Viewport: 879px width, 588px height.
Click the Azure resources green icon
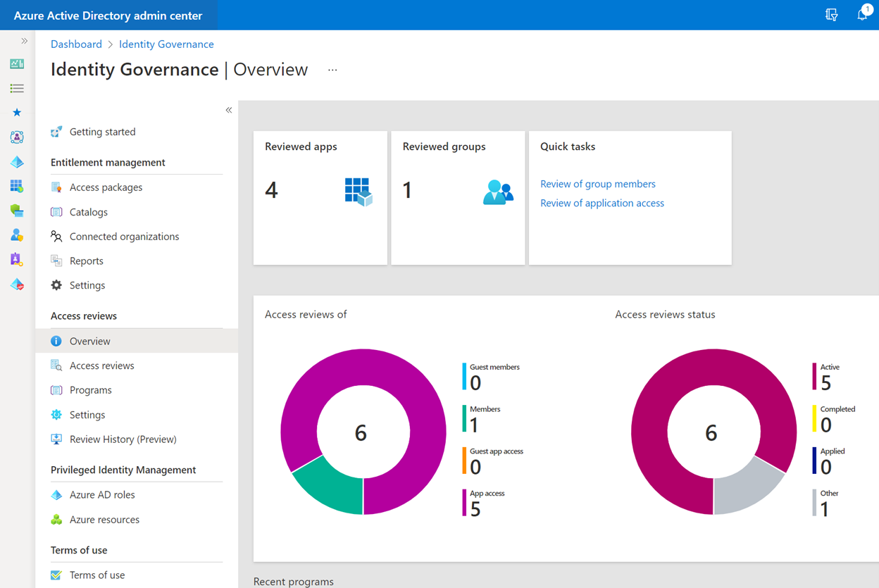pyautogui.click(x=56, y=520)
